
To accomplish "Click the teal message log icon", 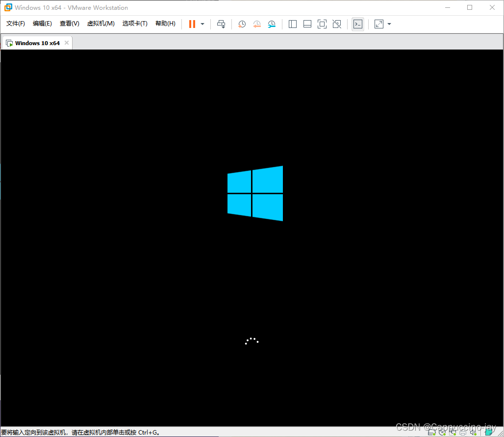I will 489,433.
